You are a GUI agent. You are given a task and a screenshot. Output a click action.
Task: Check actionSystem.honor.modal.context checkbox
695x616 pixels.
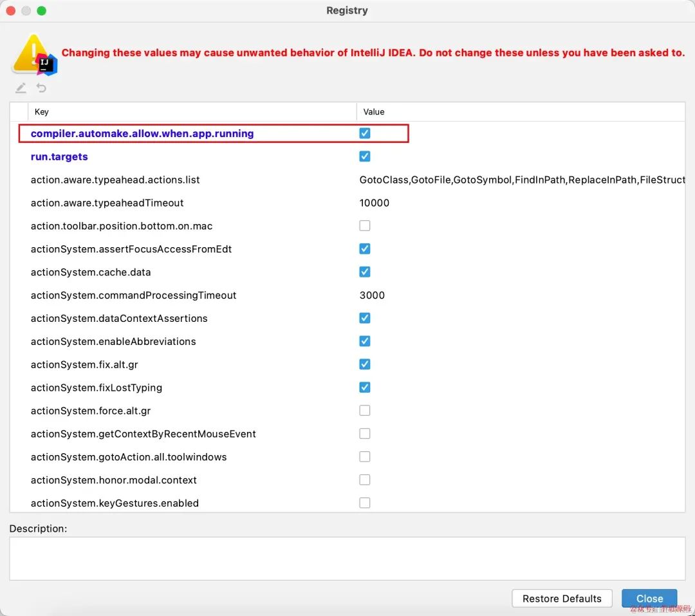365,480
